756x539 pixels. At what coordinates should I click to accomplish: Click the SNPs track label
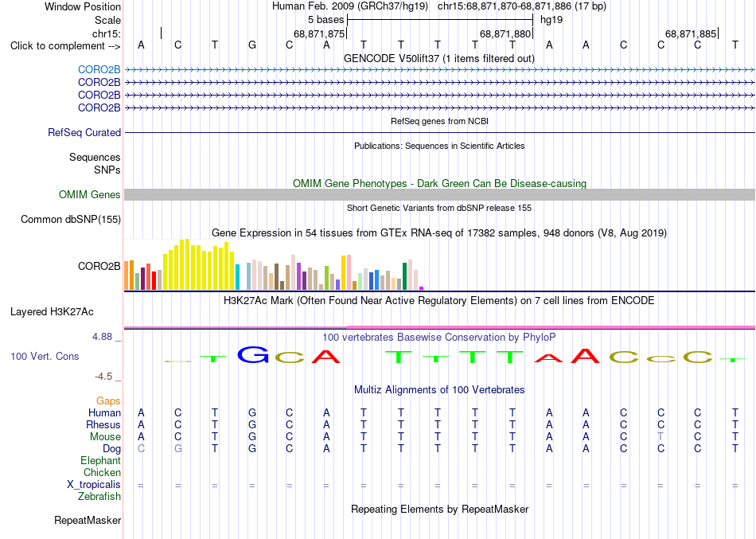coord(107,170)
